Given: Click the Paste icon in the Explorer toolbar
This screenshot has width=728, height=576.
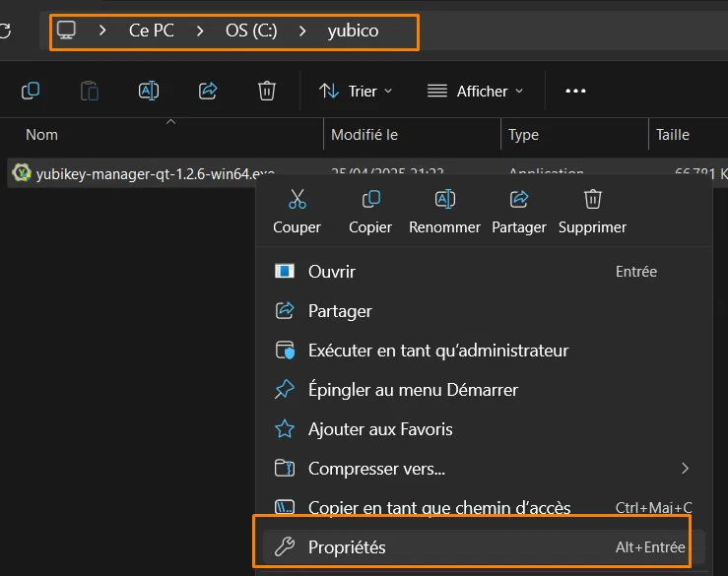Looking at the screenshot, I should coord(89,91).
